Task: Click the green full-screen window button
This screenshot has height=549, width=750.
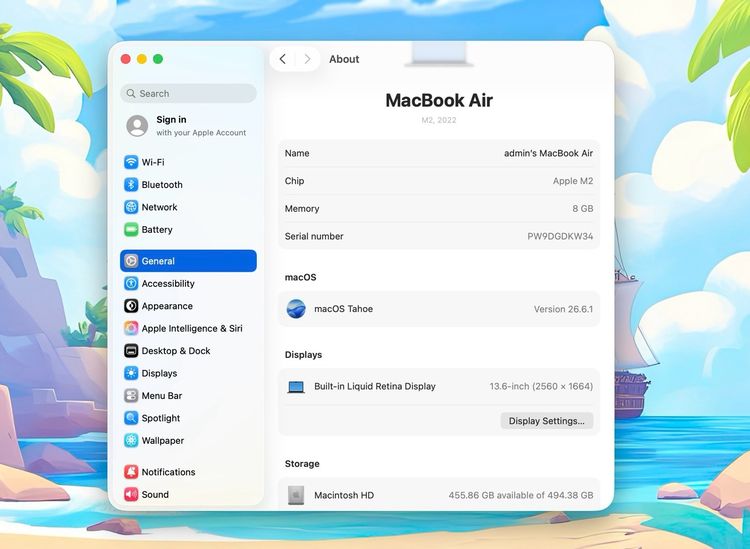Action: click(158, 59)
